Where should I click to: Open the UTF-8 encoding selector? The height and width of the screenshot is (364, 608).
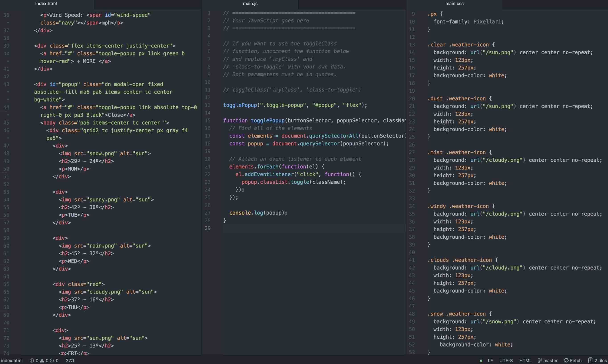506,361
